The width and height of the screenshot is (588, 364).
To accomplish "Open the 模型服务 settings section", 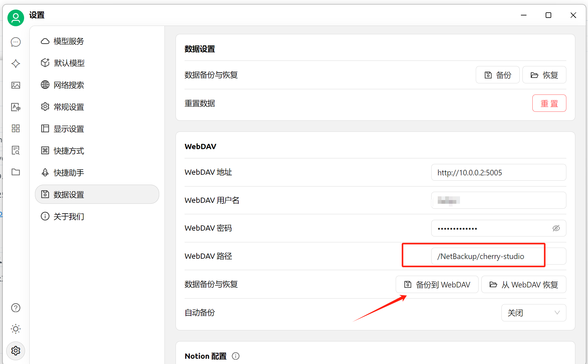I will pyautogui.click(x=69, y=41).
